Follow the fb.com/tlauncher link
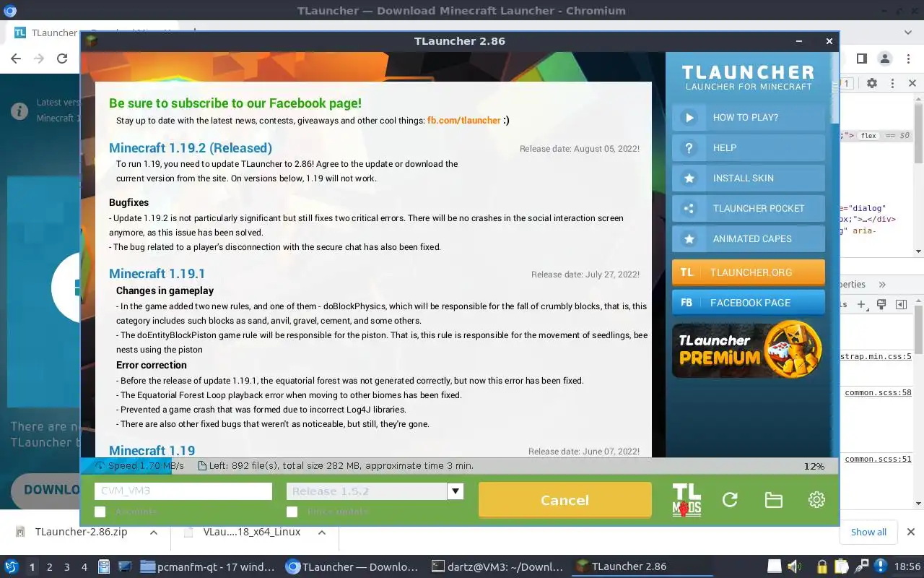The height and width of the screenshot is (578, 924). [464, 121]
